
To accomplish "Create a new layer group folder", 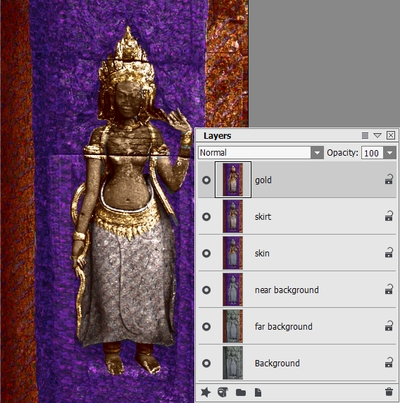I will (x=241, y=392).
